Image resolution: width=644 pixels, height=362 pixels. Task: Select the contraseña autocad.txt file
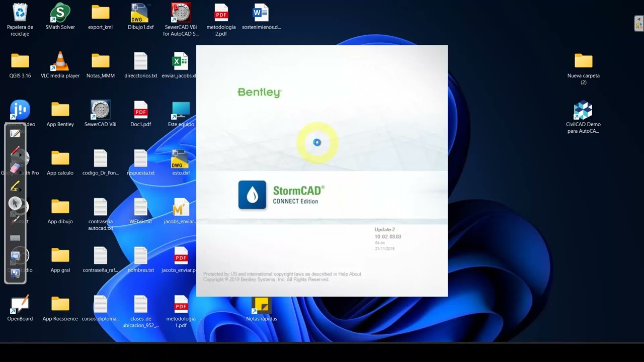pyautogui.click(x=101, y=215)
